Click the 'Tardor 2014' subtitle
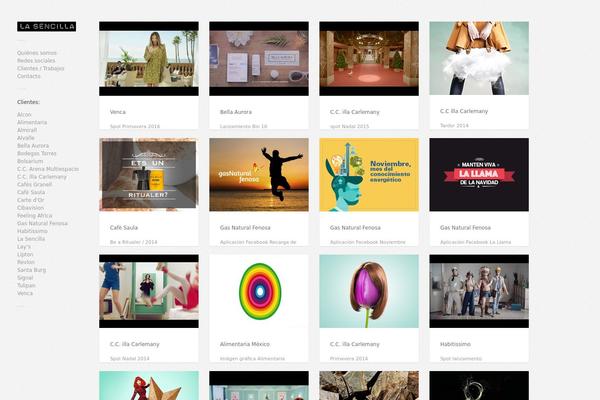This screenshot has width=600, height=400. [454, 126]
